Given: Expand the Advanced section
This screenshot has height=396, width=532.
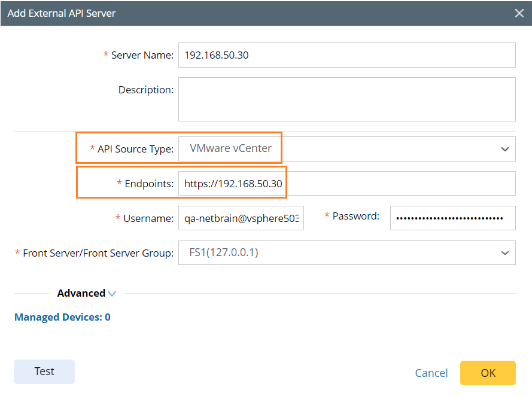Looking at the screenshot, I should (x=86, y=293).
